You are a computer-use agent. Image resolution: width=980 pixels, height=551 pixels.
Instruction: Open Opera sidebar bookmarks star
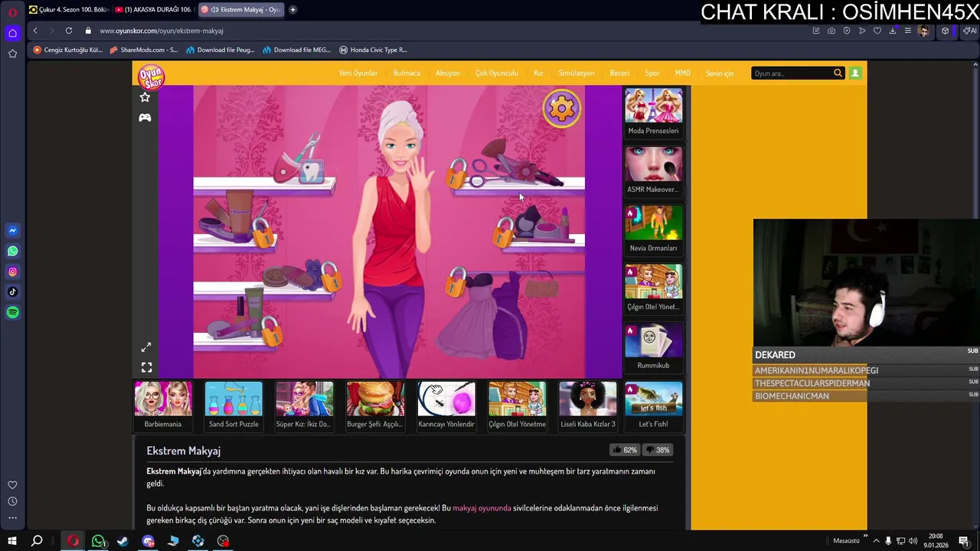click(12, 54)
